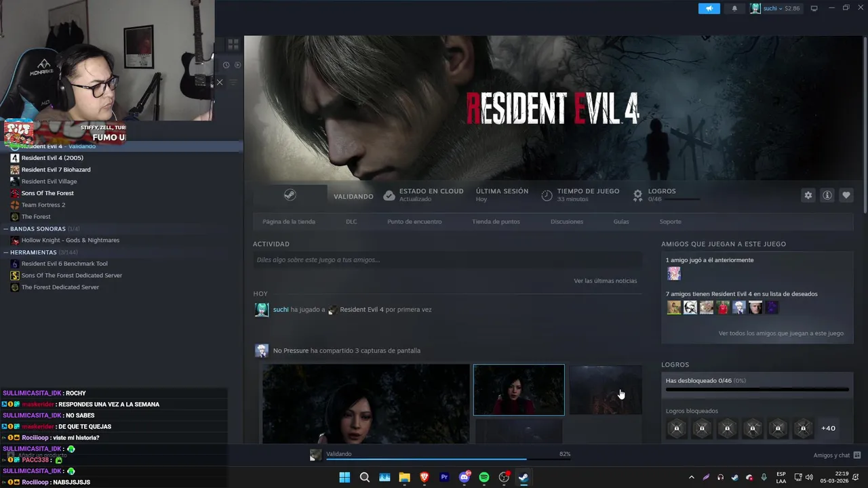Click library ready-to-play filter icon
Viewport: 868px width, 488px height.
pos(237,65)
